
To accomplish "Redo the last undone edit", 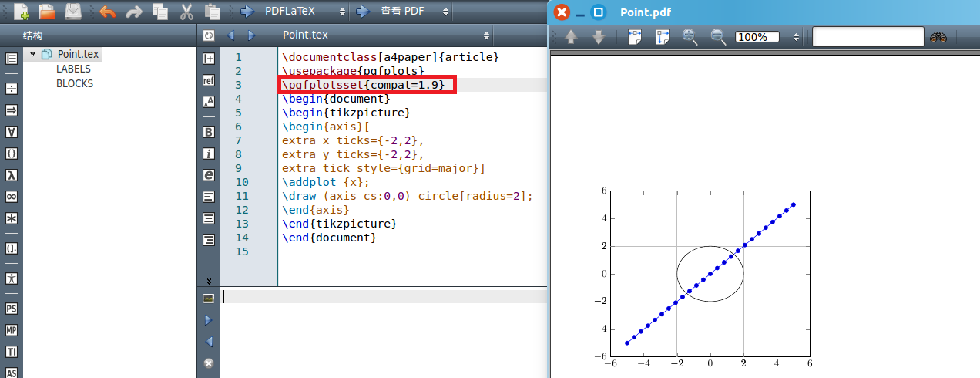I will click(133, 12).
